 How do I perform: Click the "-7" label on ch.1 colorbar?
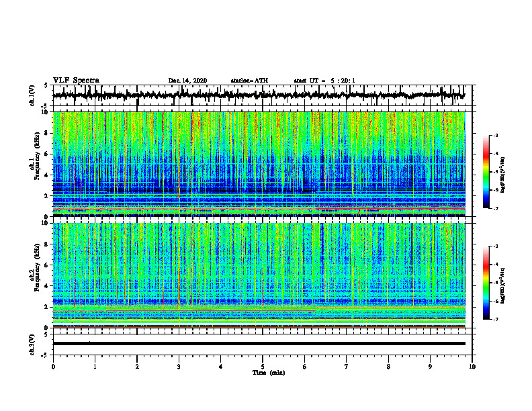coord(496,208)
